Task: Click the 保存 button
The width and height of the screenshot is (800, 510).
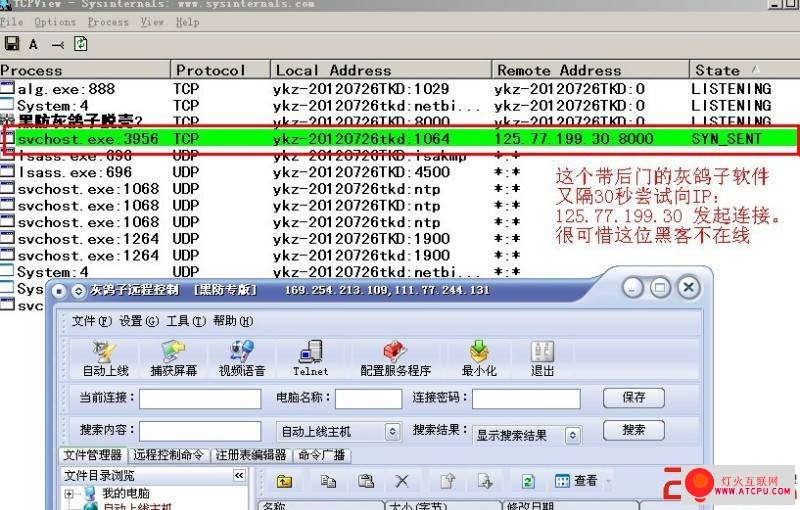Action: (x=634, y=397)
